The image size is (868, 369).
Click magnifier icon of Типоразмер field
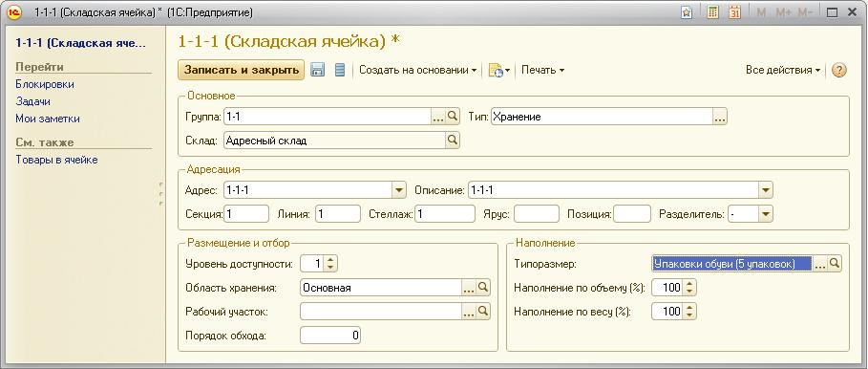pyautogui.click(x=835, y=264)
